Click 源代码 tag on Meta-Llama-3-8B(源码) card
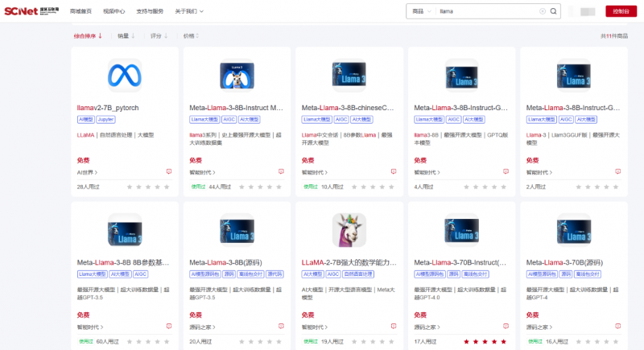The height and width of the screenshot is (350, 644). coord(275,274)
